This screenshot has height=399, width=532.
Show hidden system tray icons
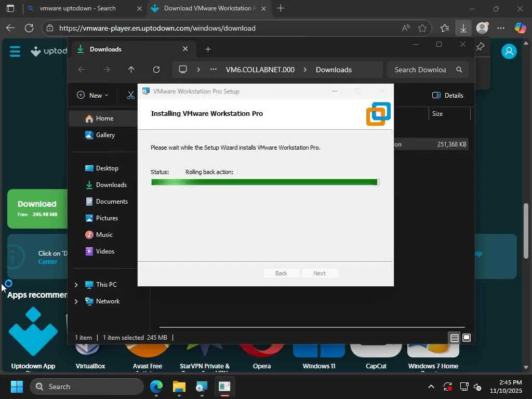pyautogui.click(x=431, y=387)
